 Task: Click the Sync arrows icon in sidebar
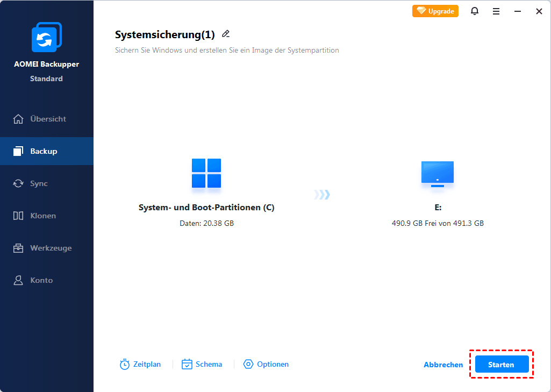click(18, 183)
